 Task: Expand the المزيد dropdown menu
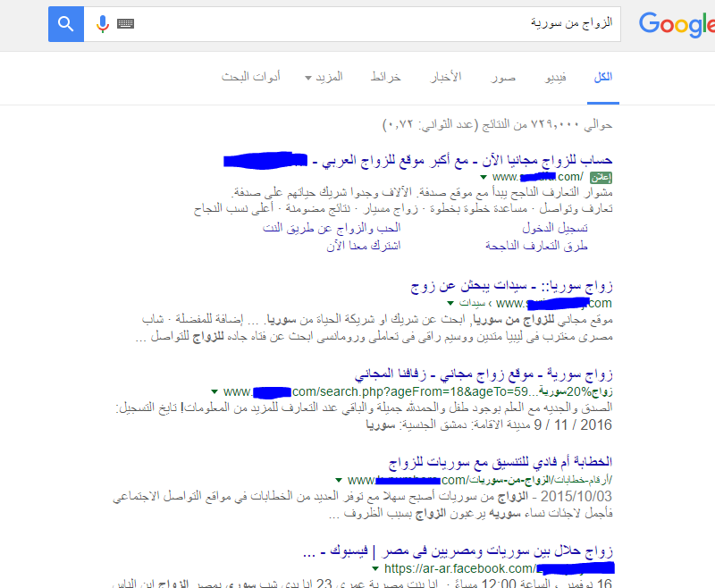pos(324,78)
